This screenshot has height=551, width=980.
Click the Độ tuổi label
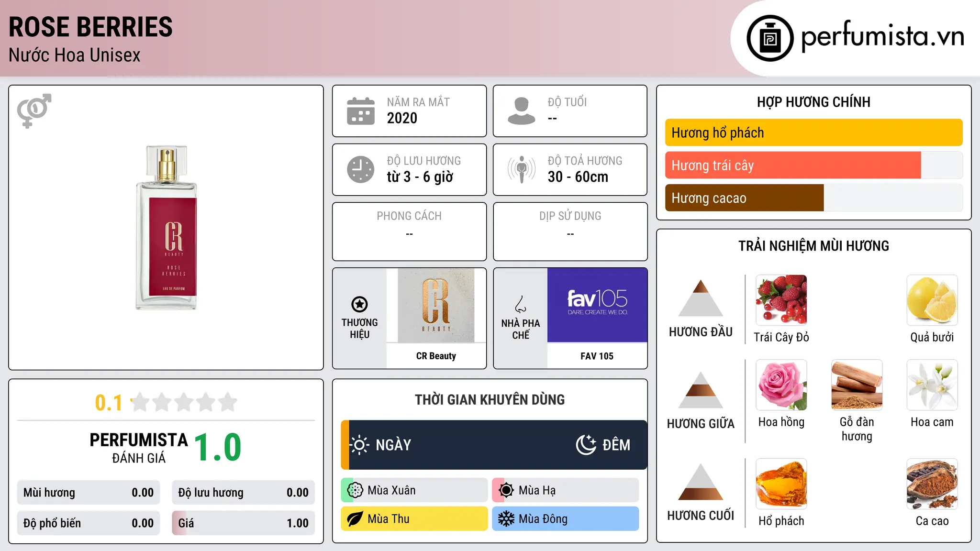click(x=567, y=102)
